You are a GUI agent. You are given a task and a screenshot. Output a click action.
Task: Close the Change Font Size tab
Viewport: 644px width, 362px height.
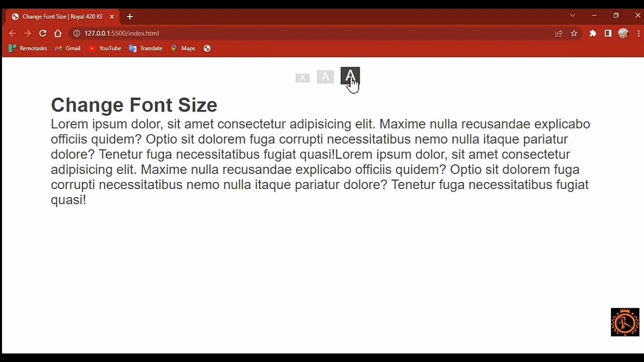[x=112, y=17]
